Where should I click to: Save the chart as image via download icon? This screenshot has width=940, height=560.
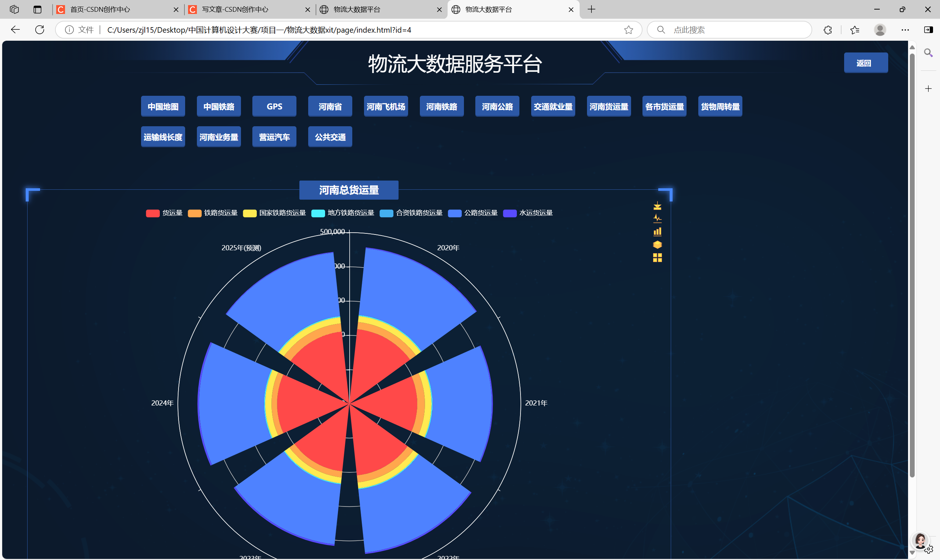(657, 206)
